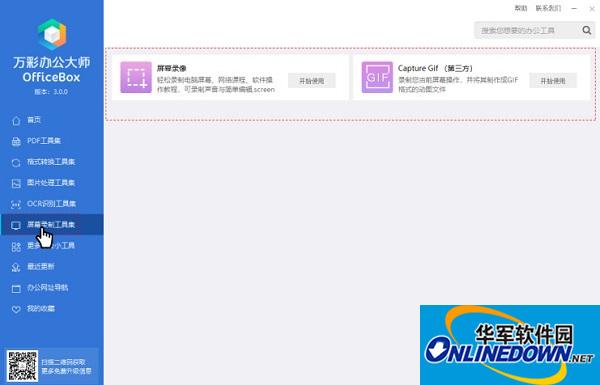Start using the Capture Gif tool
Screen dimensions: 600x385
553,81
